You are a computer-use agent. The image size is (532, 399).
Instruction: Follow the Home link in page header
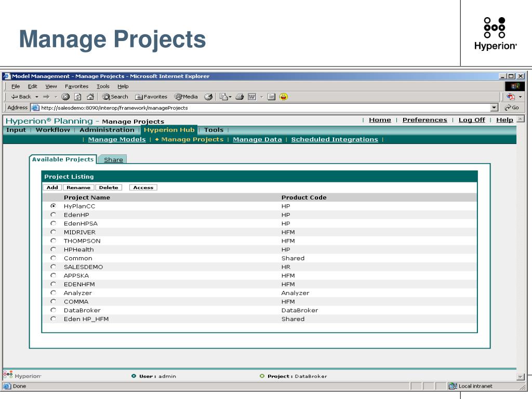coord(380,120)
